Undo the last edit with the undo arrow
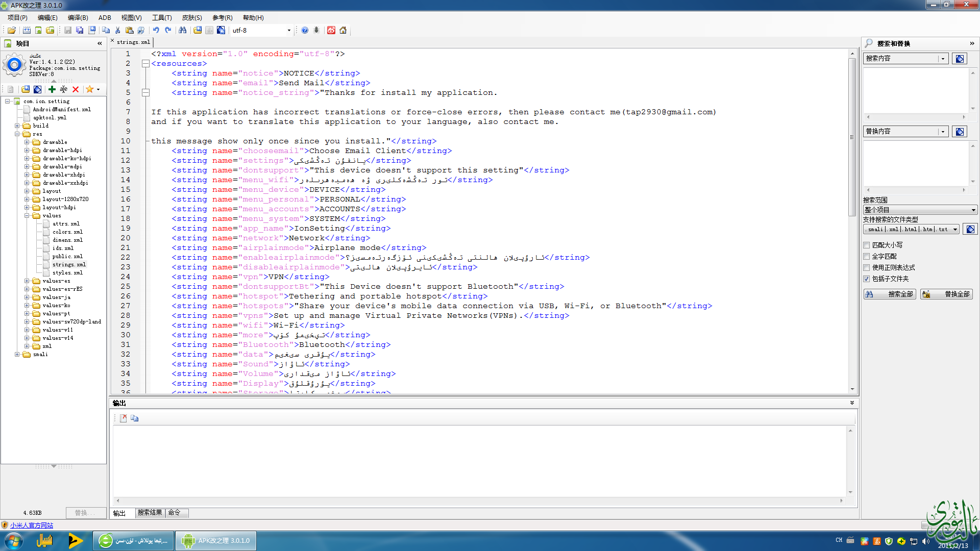Screen dimensions: 980x551 point(156,31)
